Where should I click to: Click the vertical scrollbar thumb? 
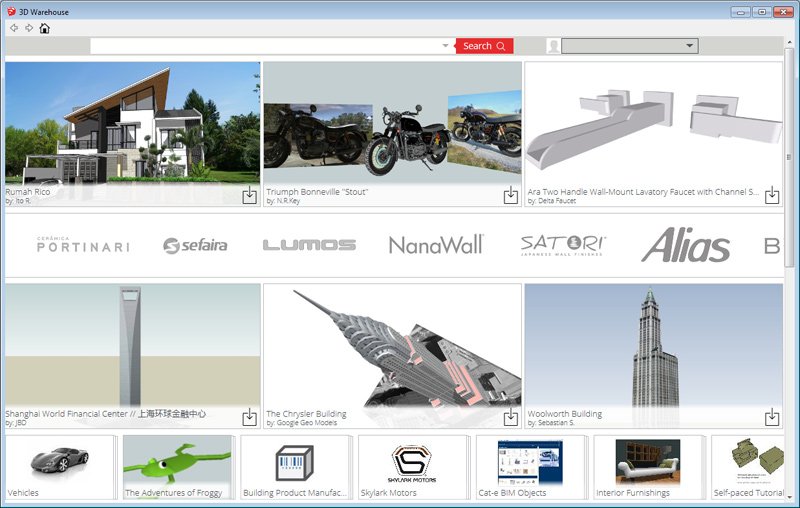789,157
